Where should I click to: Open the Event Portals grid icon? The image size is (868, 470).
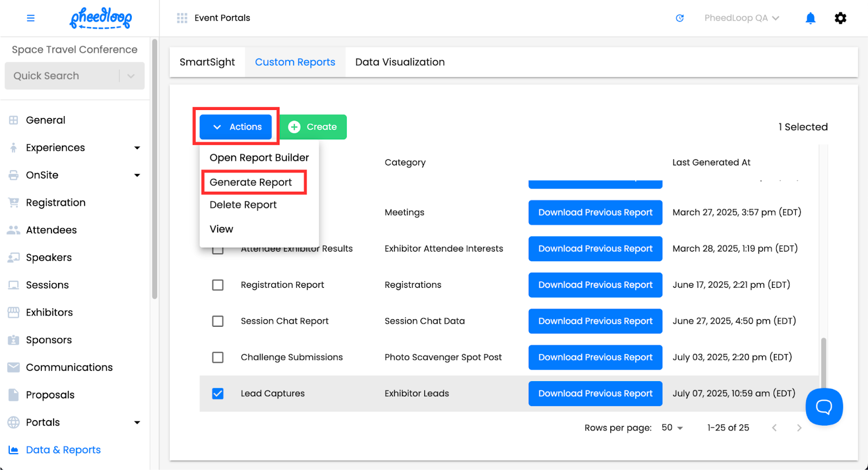tap(182, 18)
